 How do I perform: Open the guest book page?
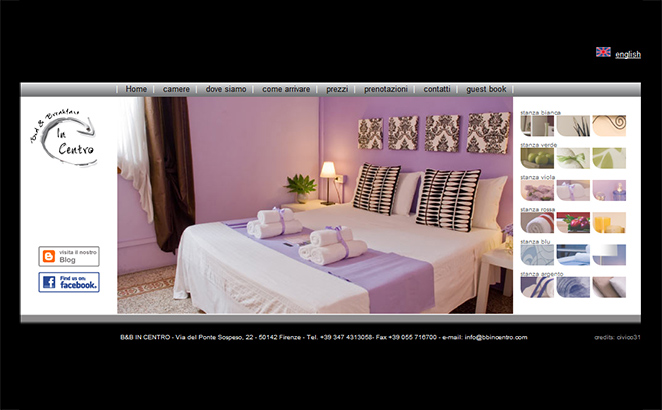click(x=486, y=89)
